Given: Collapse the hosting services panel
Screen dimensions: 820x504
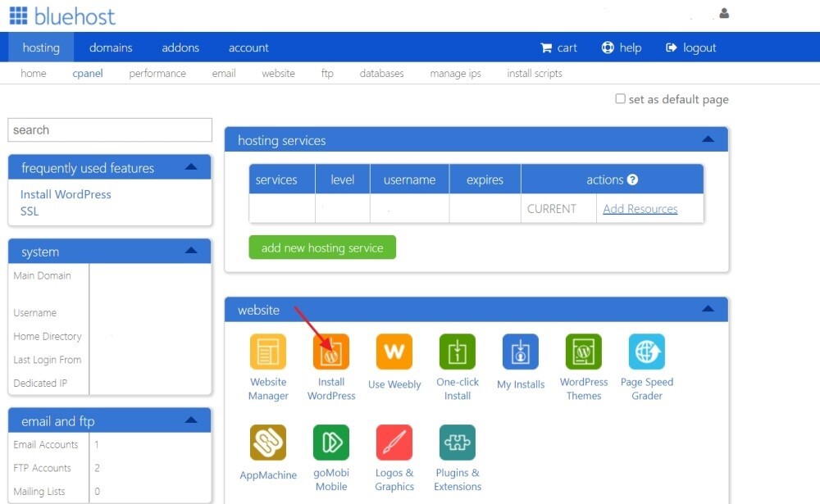Looking at the screenshot, I should pos(708,140).
